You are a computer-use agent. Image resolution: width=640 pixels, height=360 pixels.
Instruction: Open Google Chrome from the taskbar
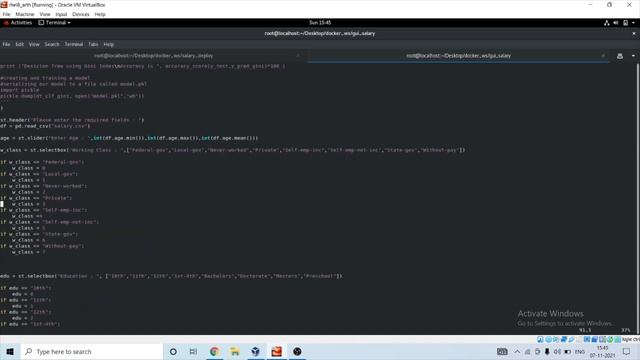tap(214, 351)
